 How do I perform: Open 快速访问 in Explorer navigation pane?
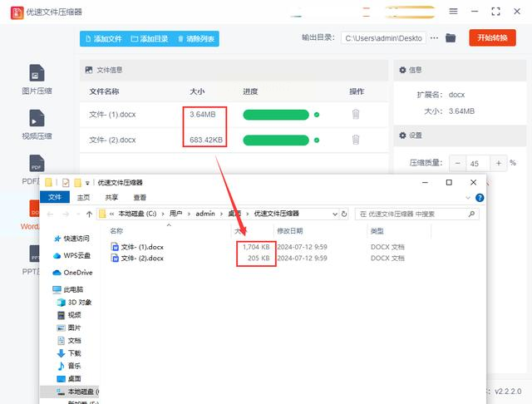(72, 238)
